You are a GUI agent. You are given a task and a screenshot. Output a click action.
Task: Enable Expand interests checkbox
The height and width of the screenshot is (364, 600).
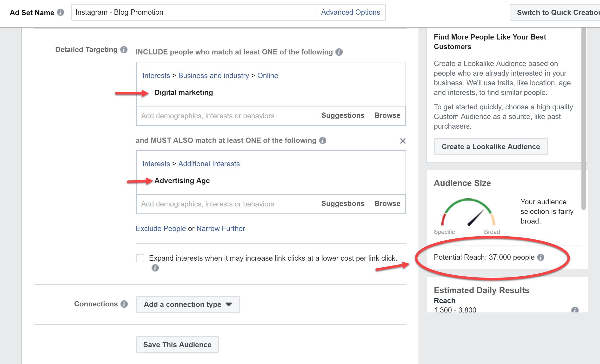[140, 258]
